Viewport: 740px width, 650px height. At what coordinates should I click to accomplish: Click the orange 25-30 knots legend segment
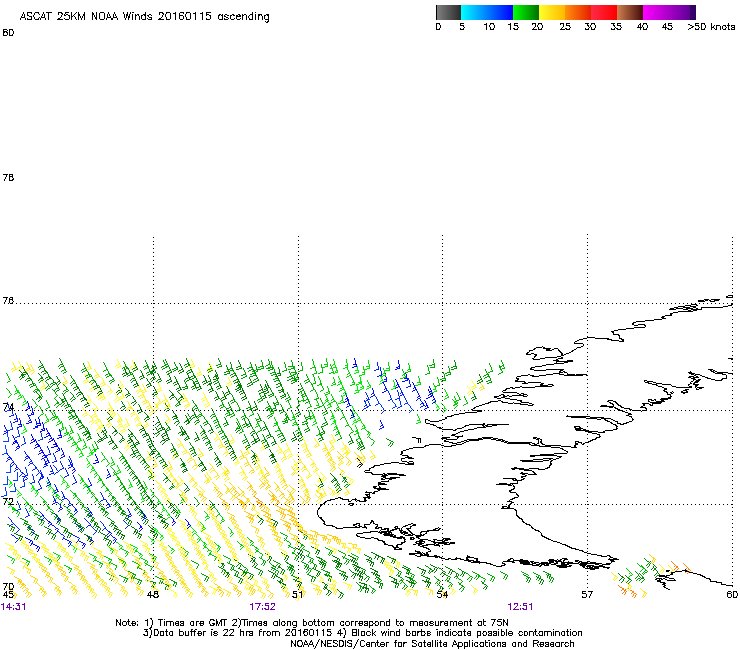(x=578, y=12)
